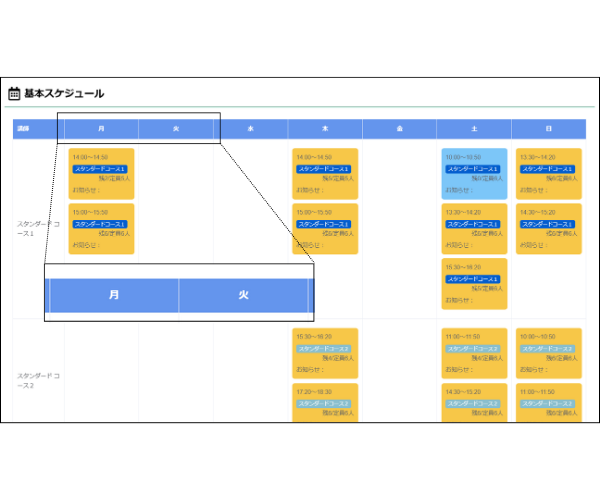Viewport: 600px width, 500px height.
Task: Click the enlarged 月 header in callout
Action: click(114, 295)
